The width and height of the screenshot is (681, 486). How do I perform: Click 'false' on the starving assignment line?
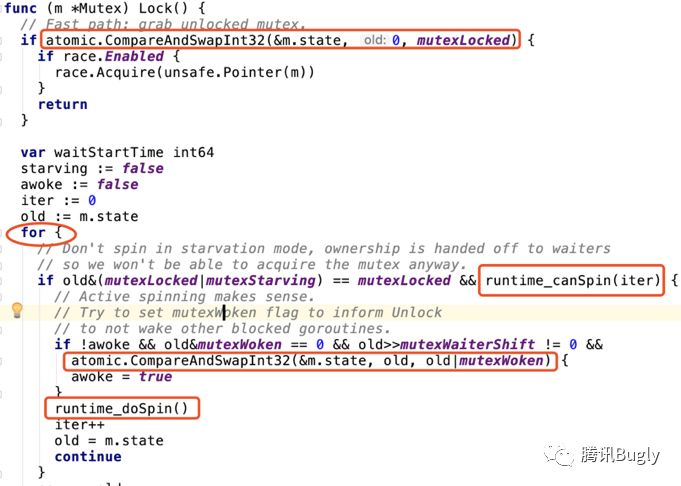point(142,168)
